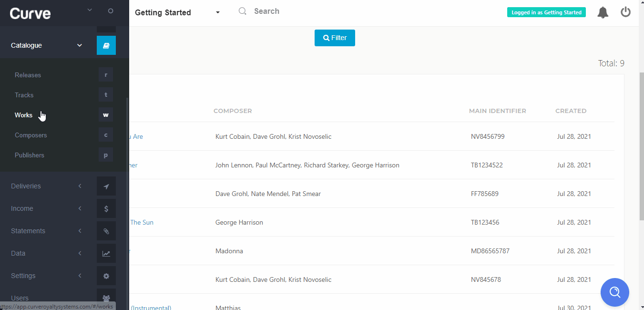Open the blue help search bubble
The height and width of the screenshot is (310, 644).
click(615, 292)
